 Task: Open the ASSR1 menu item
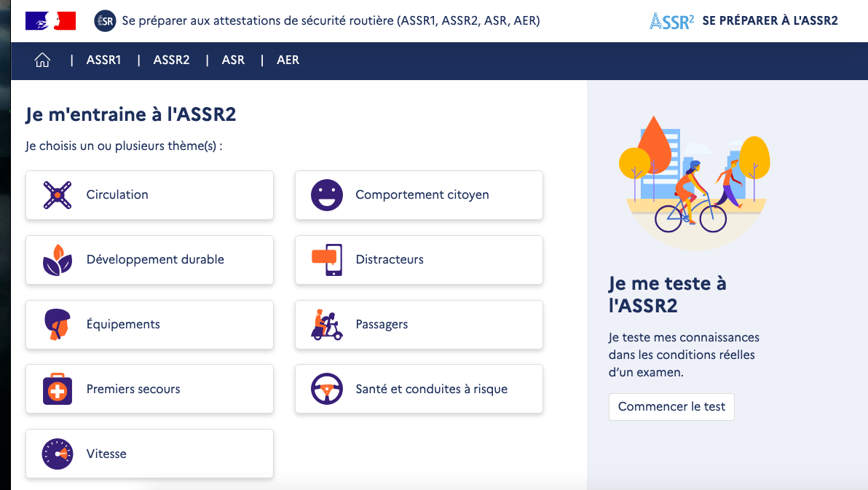103,60
